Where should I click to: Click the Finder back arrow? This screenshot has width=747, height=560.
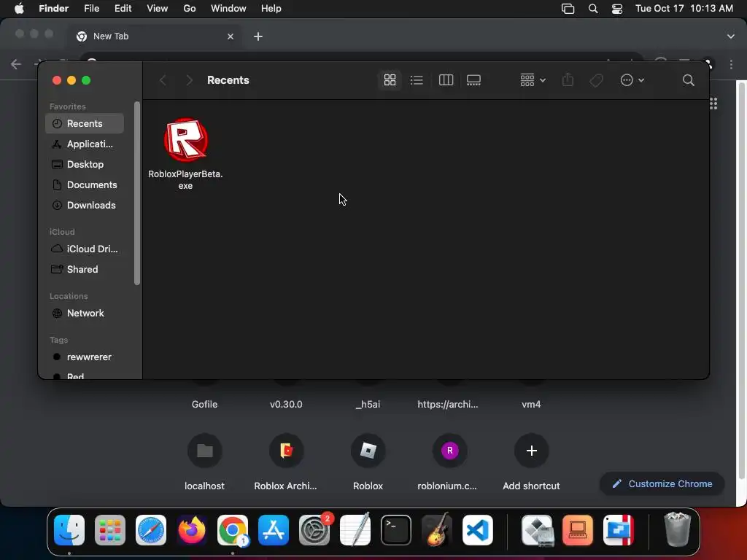[x=163, y=80]
